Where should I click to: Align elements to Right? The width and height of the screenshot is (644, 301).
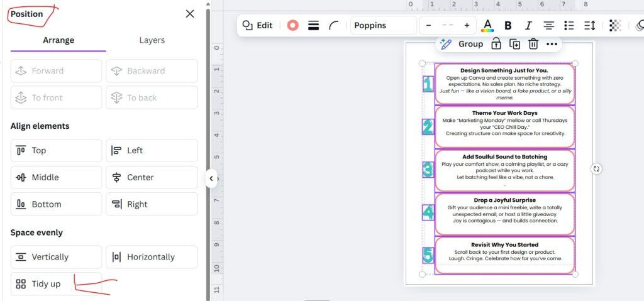pos(152,204)
